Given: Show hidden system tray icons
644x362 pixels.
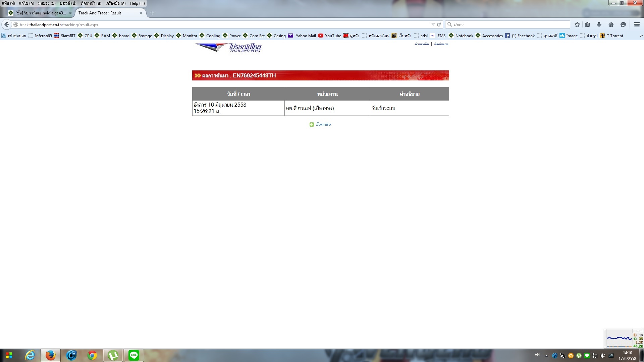Looking at the screenshot, I should [x=546, y=355].
